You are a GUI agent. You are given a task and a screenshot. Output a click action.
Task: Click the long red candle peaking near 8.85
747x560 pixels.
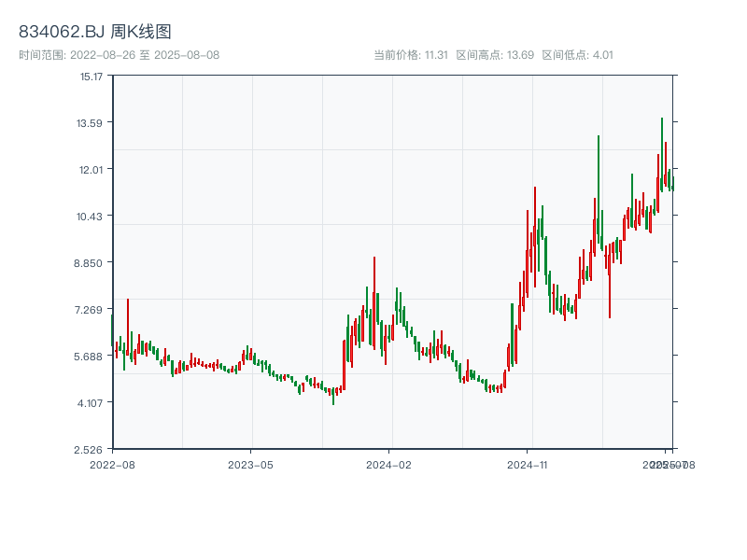pos(374,302)
